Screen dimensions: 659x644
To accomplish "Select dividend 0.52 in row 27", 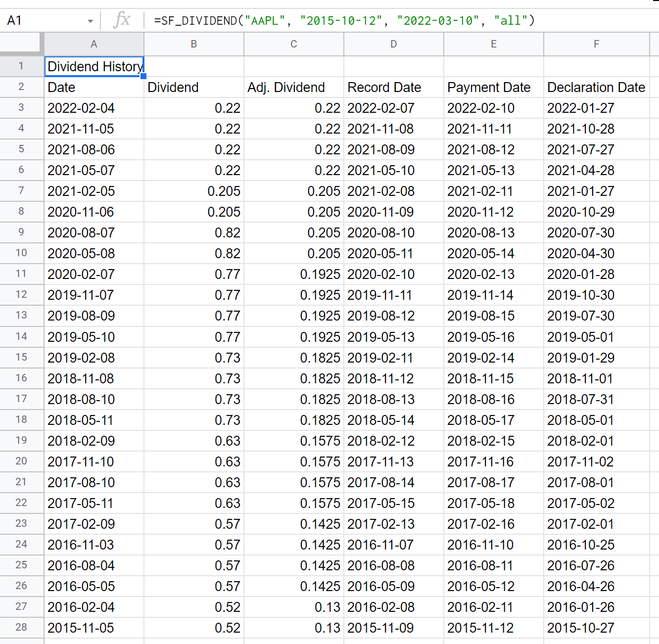I will click(x=194, y=607).
